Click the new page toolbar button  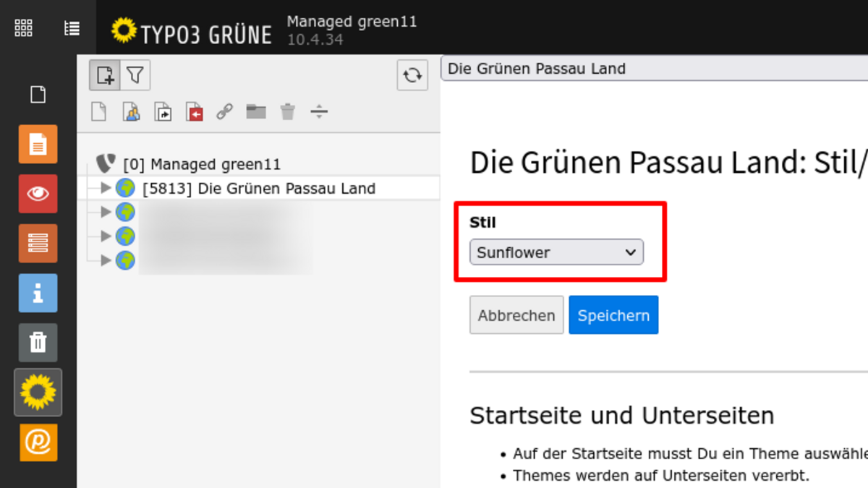105,75
